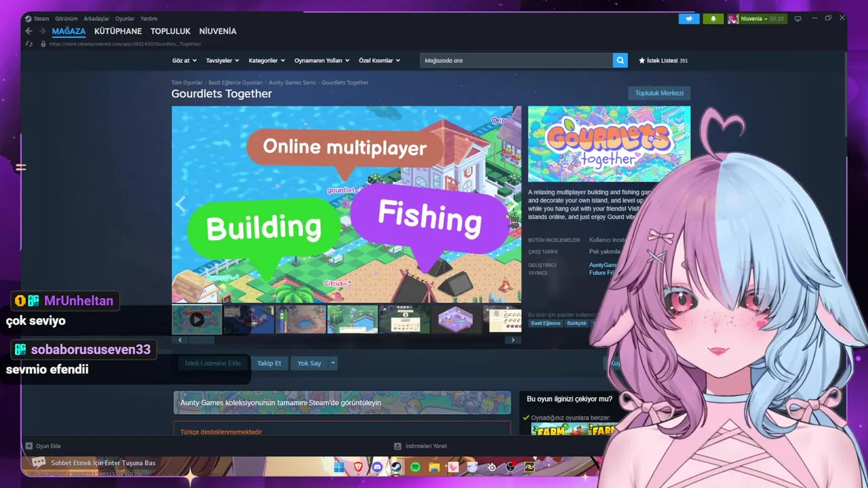Play the trailer video thumbnail

coord(197,319)
